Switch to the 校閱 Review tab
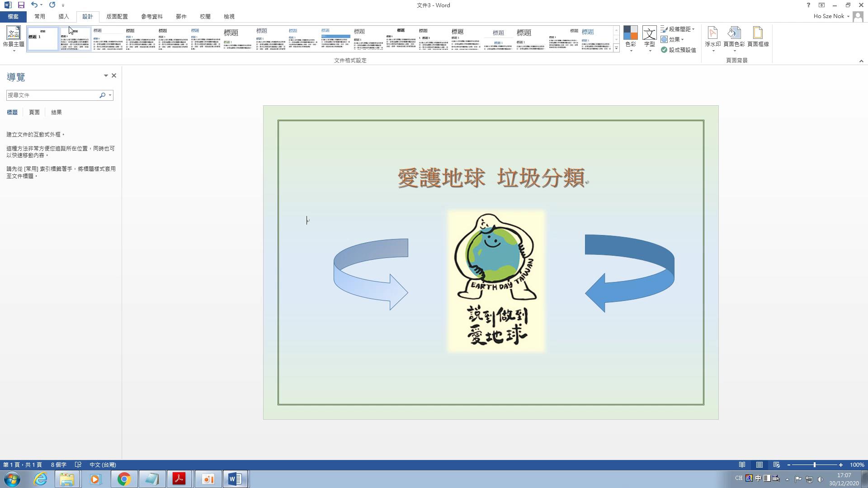 pyautogui.click(x=205, y=16)
